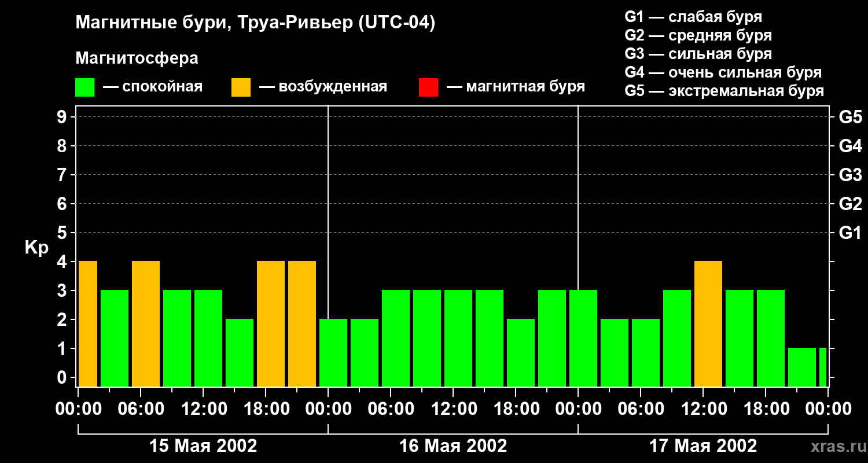The image size is (868, 463).
Task: Select the green bar at 06:00 on 16 Мая
Action: 396,339
